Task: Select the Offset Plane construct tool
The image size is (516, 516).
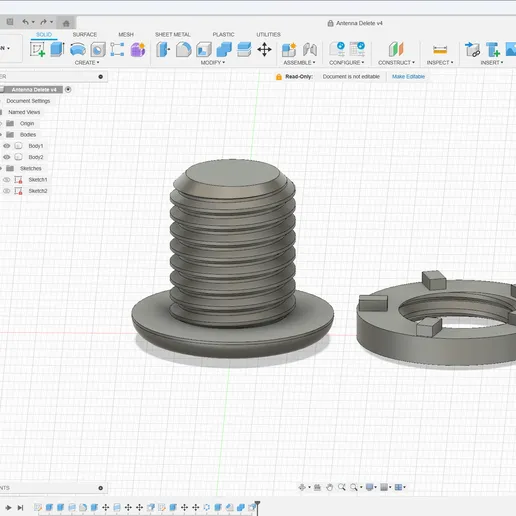Action: click(x=396, y=49)
